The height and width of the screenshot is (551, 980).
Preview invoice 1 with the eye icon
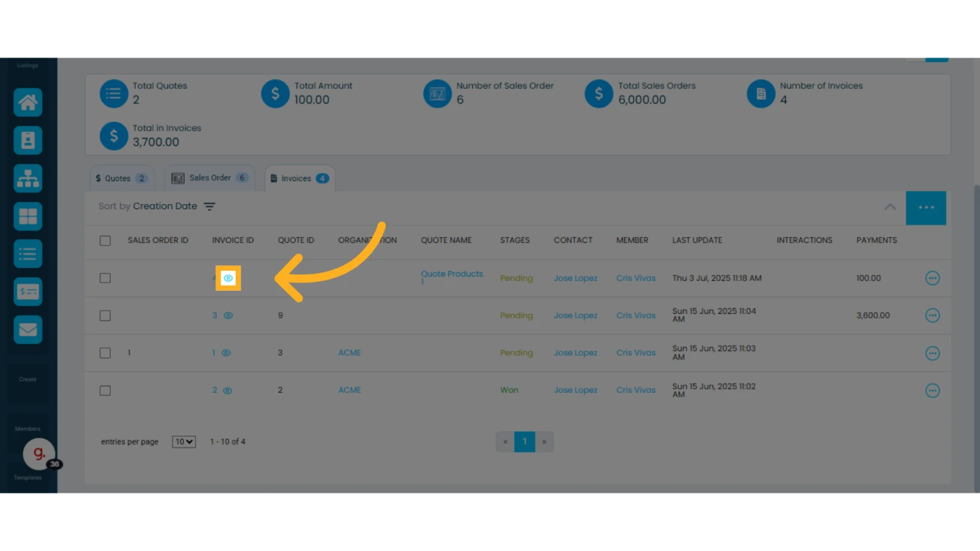click(226, 353)
